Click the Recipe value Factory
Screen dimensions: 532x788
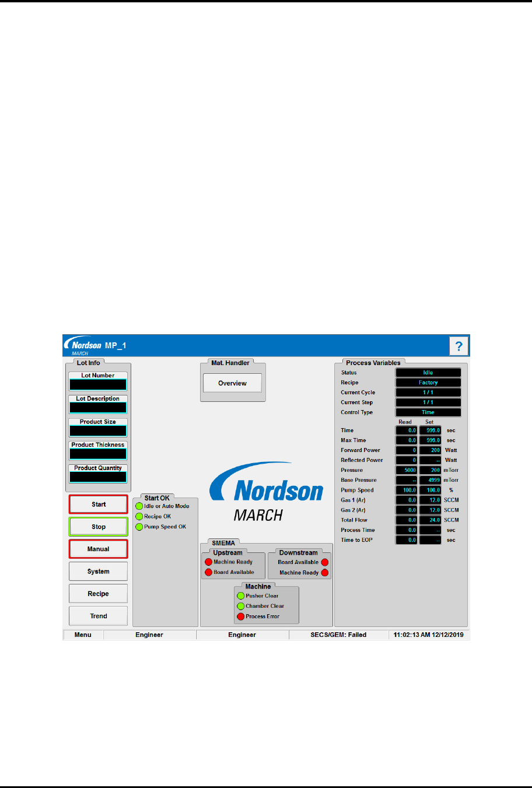pyautogui.click(x=428, y=383)
